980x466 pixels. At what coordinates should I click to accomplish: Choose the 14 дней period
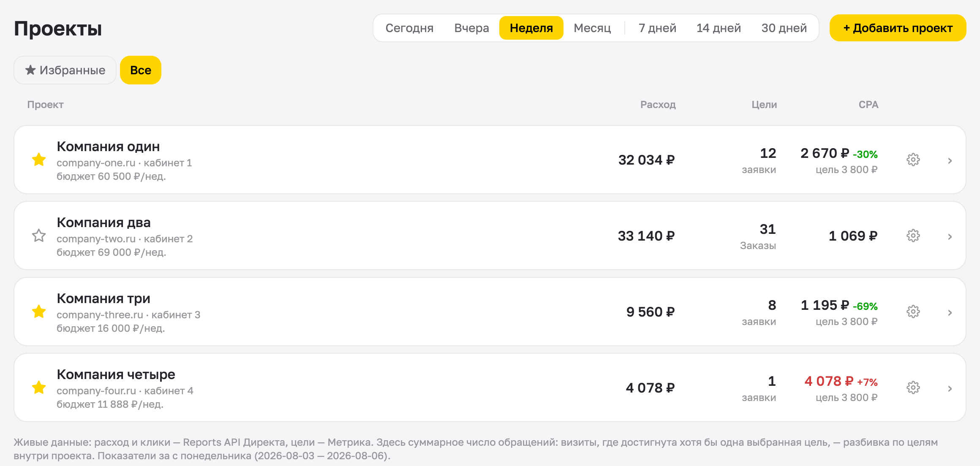(x=719, y=28)
